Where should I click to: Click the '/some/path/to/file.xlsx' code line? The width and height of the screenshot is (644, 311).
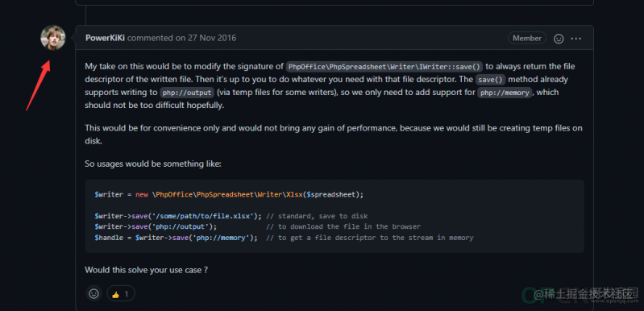231,216
